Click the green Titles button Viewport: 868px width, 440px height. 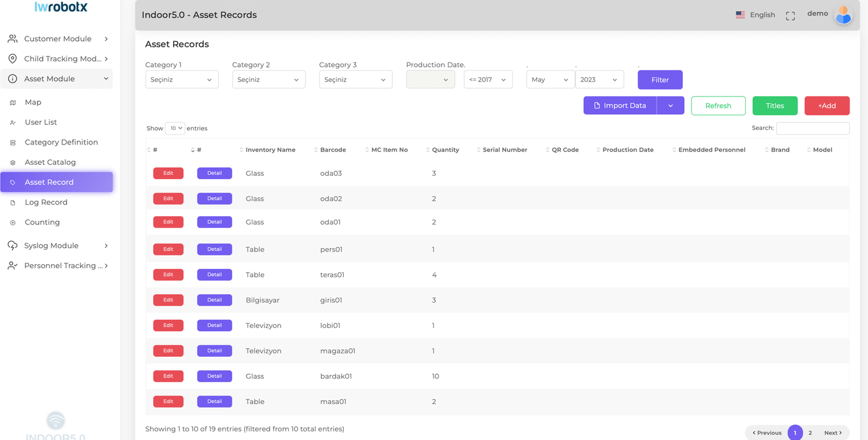coord(775,106)
